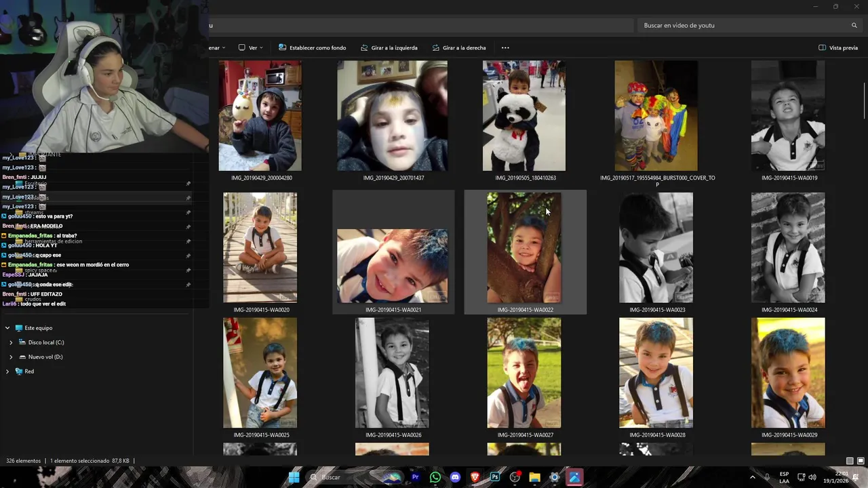Click file name IMG-20190415-WA0022
Image resolution: width=868 pixels, height=488 pixels.
(x=525, y=310)
